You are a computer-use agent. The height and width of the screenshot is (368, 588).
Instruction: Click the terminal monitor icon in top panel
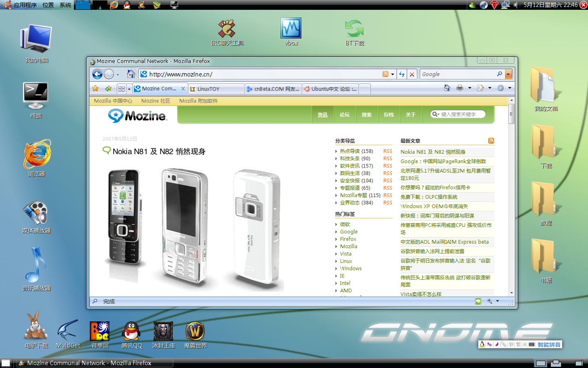(174, 5)
